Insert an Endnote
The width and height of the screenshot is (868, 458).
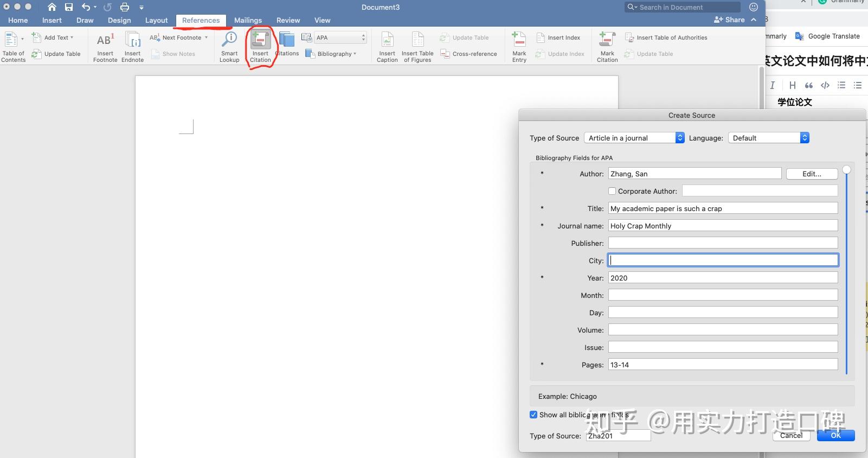(x=132, y=47)
